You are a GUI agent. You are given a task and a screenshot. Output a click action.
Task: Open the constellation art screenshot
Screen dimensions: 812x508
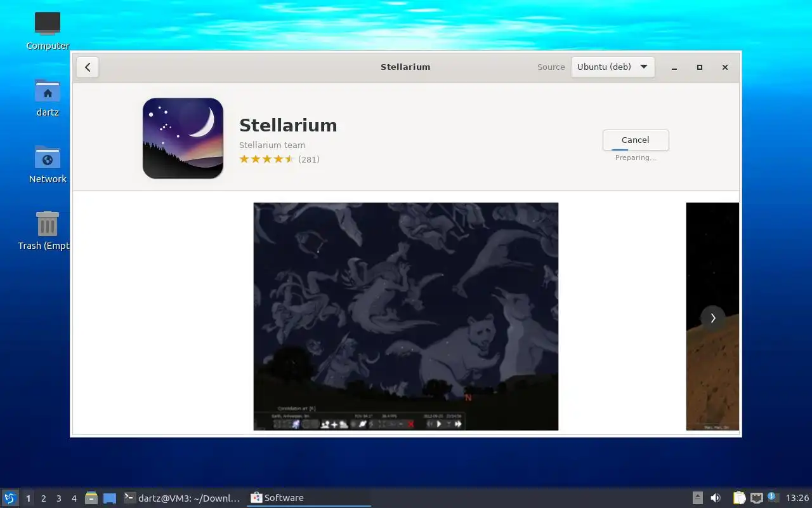point(406,316)
